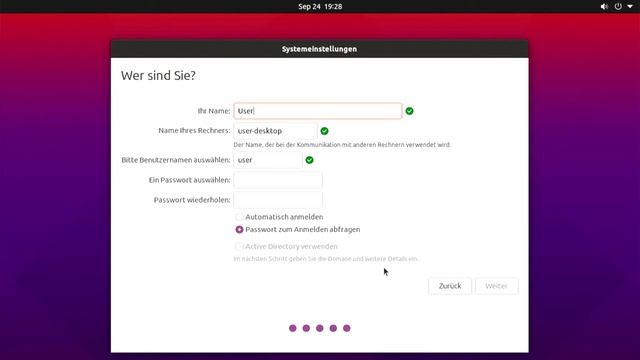Click the Bitte Benutzernamen auswählen: label
This screenshot has height=360, width=640.
(x=176, y=160)
